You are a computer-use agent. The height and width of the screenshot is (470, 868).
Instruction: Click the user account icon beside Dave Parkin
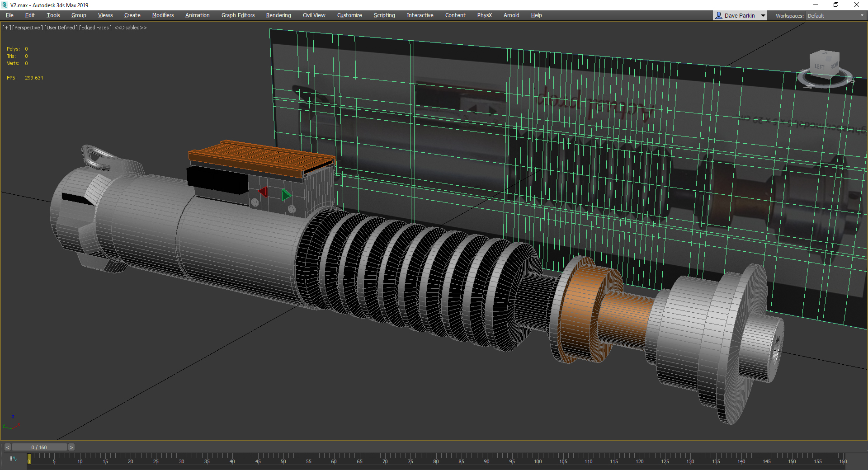pos(719,15)
